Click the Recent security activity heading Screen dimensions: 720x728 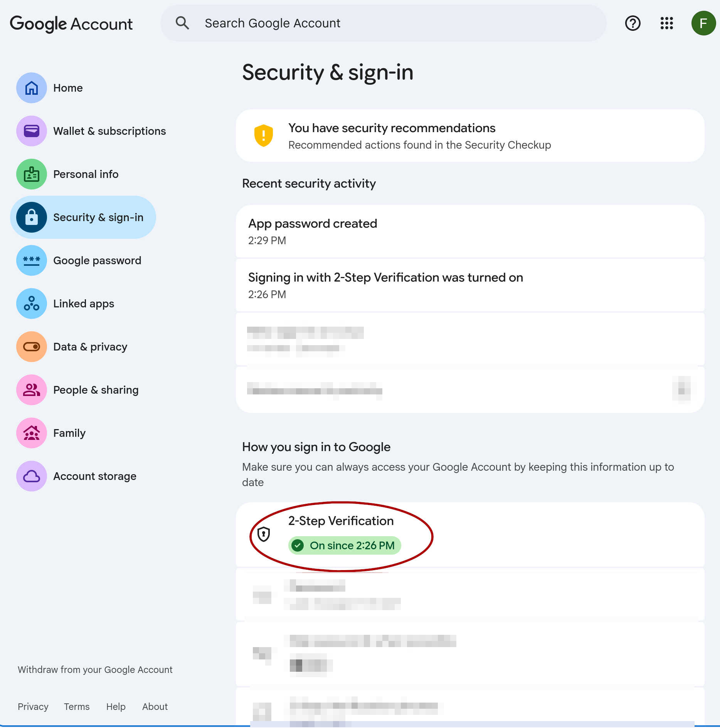point(309,183)
